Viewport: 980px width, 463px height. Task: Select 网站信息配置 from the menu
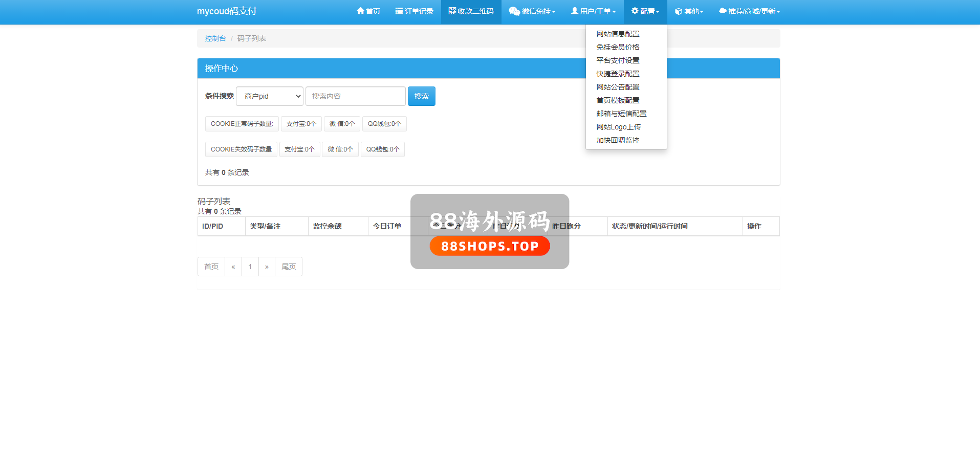[x=618, y=34]
